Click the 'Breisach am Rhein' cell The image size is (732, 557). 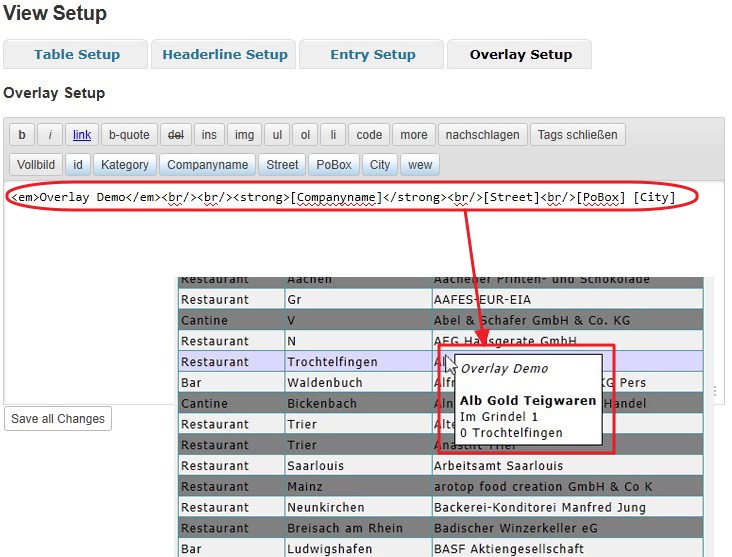click(x=358, y=528)
